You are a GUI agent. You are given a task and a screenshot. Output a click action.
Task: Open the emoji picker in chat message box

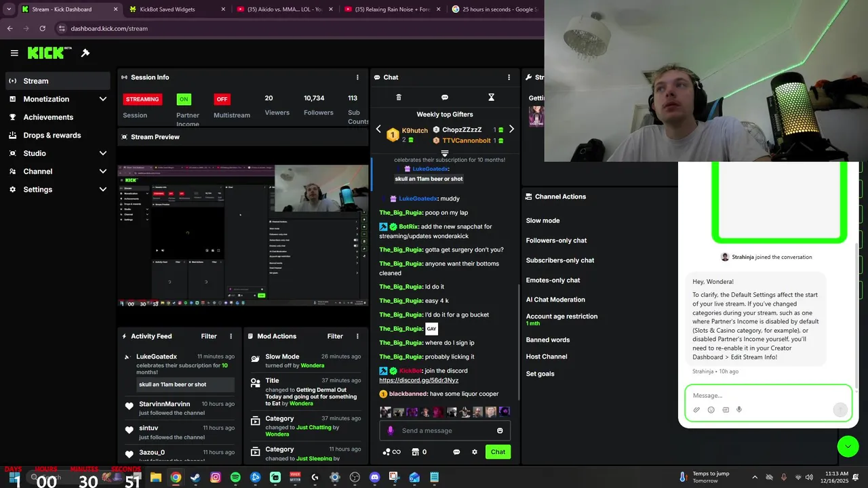tap(500, 430)
